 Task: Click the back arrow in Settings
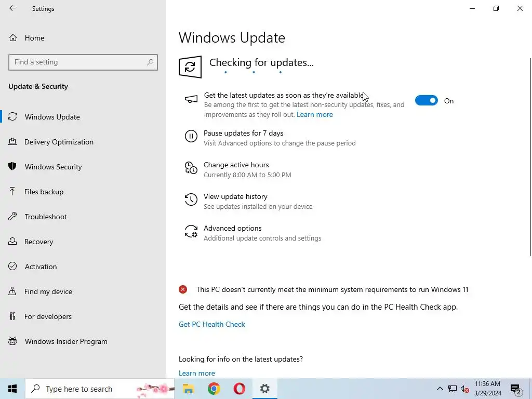coord(12,8)
